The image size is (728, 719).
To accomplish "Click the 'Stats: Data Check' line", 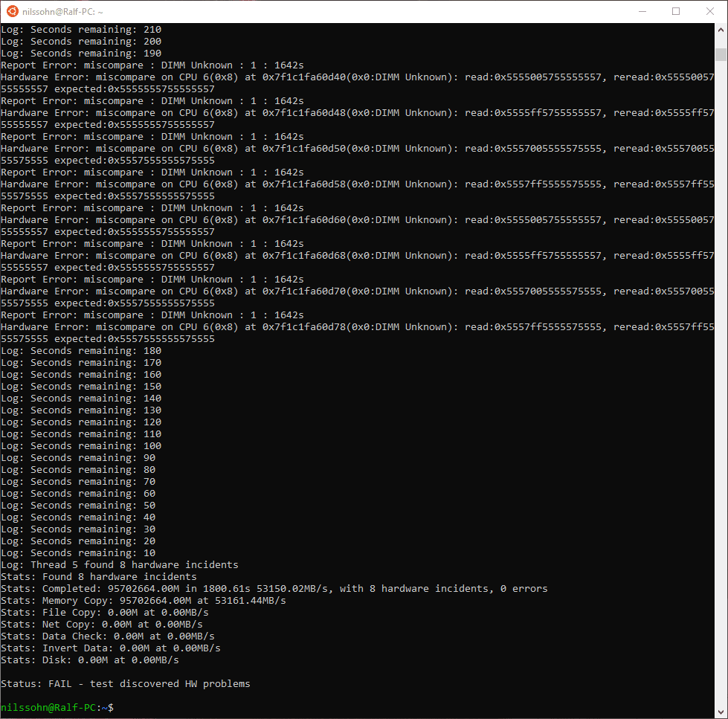I will 108,637.
